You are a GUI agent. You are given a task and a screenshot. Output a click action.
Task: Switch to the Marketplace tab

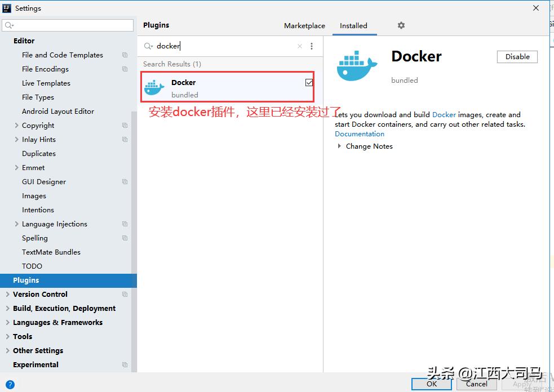point(304,25)
